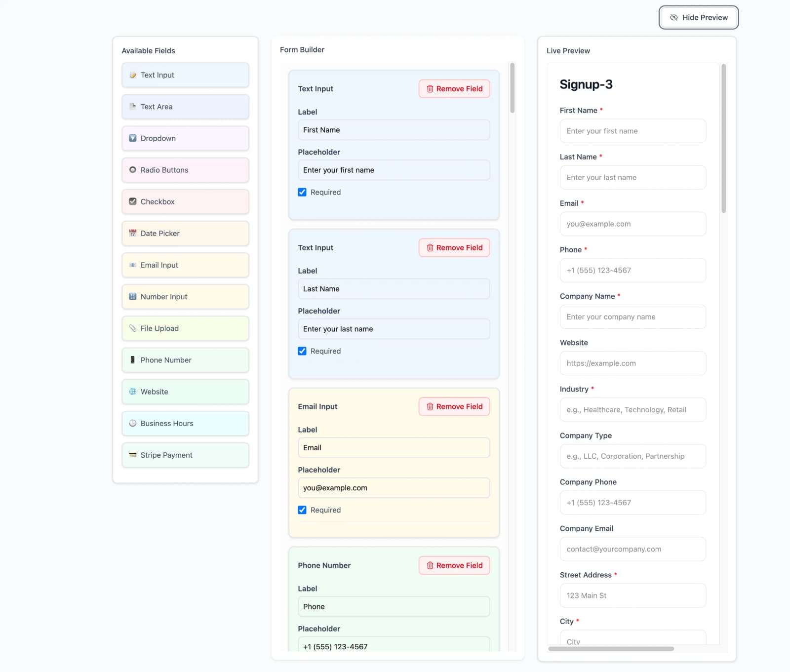Focus the Company Name preview input
This screenshot has width=790, height=672.
click(x=632, y=317)
